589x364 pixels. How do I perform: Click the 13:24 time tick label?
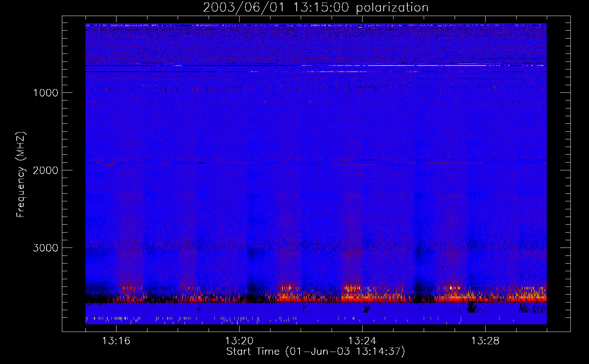(x=362, y=341)
